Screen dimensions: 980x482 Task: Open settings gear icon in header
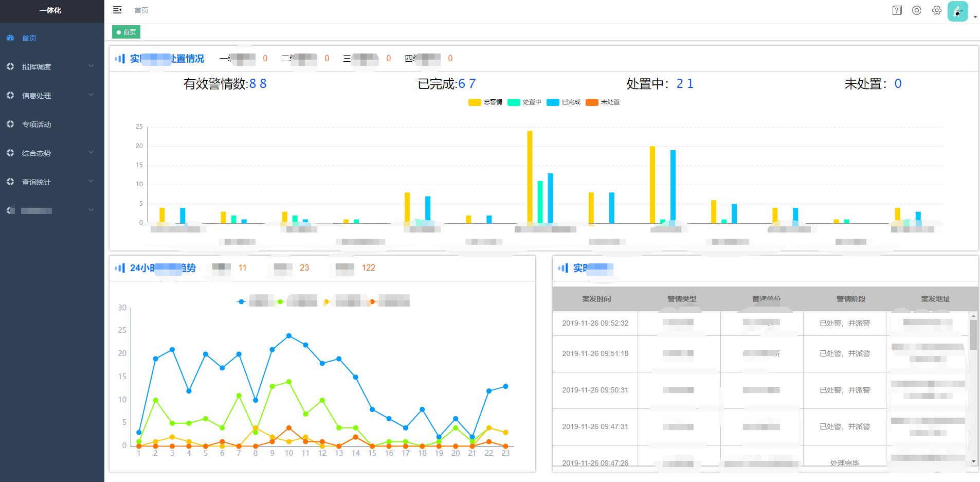[x=937, y=10]
